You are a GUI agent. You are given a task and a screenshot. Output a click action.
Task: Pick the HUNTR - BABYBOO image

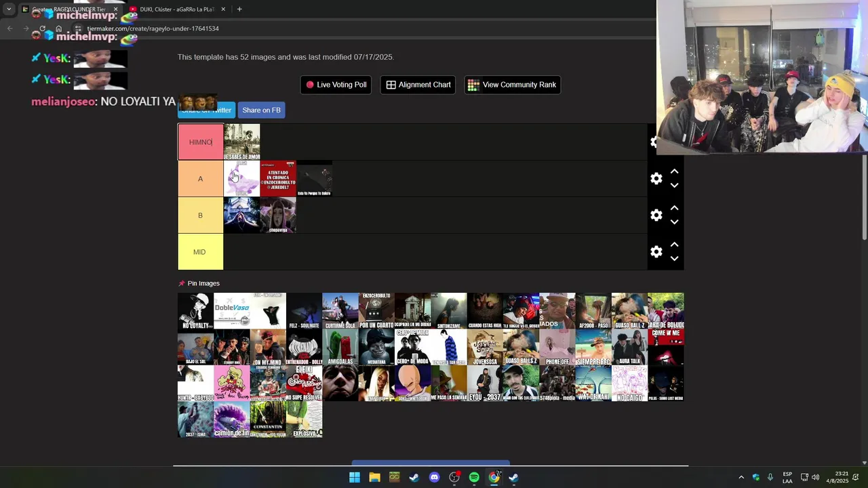pos(195,384)
